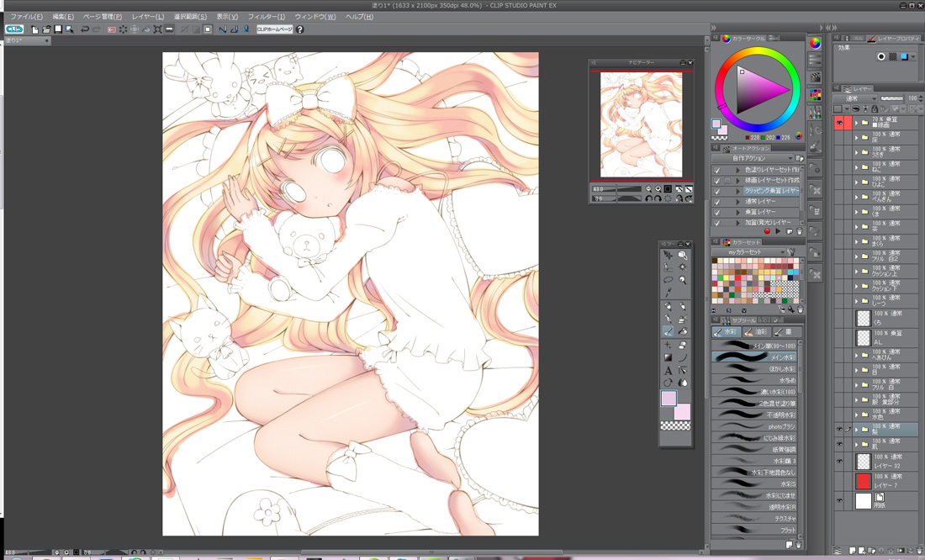Viewport: 925px width, 560px height.
Task: Click the navigator canvas thumbnail
Action: (641, 124)
